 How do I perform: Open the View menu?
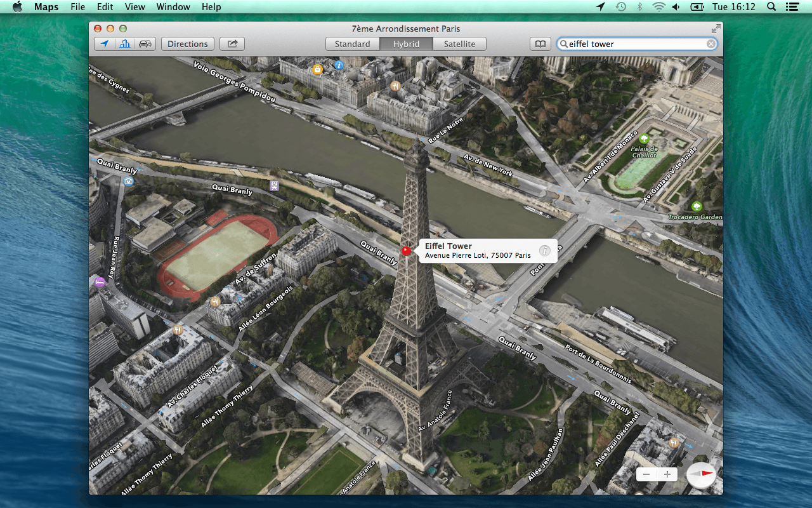point(135,7)
